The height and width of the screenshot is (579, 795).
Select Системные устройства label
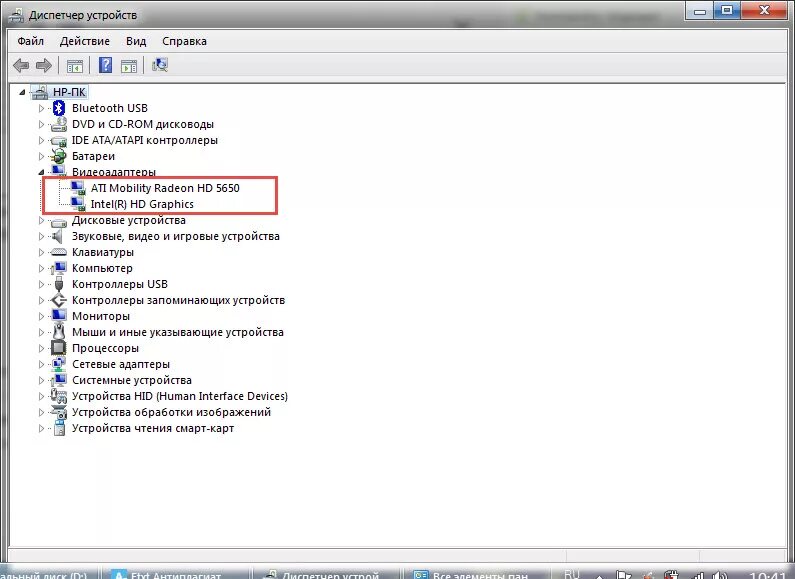point(132,380)
